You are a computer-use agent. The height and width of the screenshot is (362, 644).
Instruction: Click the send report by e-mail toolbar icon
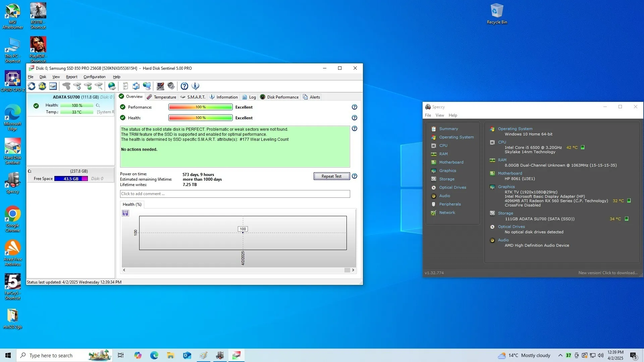click(136, 86)
